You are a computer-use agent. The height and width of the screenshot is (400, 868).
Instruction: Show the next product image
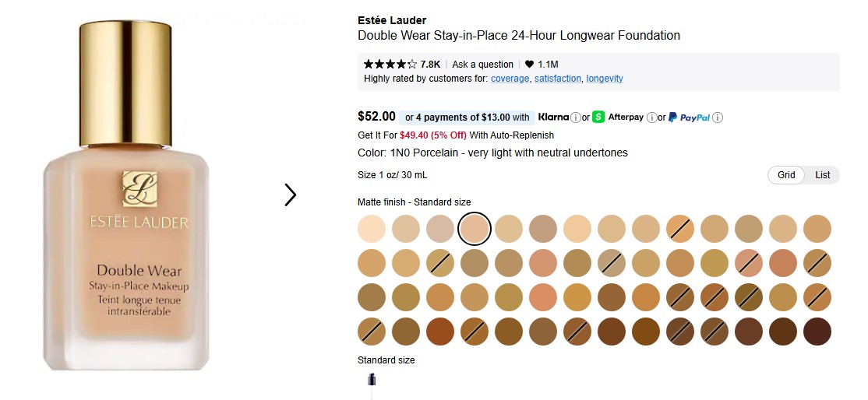[x=291, y=195]
